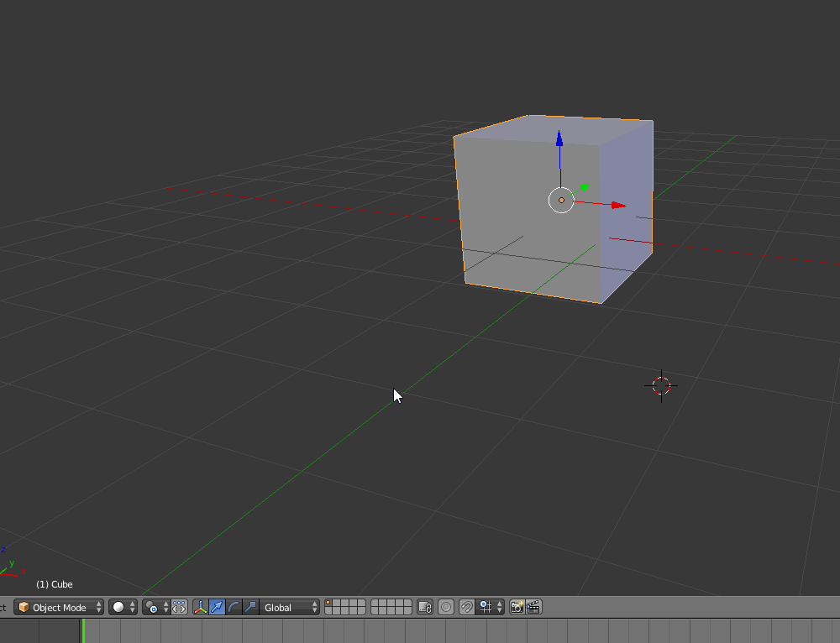840x643 pixels.
Task: Select the first active layer button
Action: (x=329, y=603)
